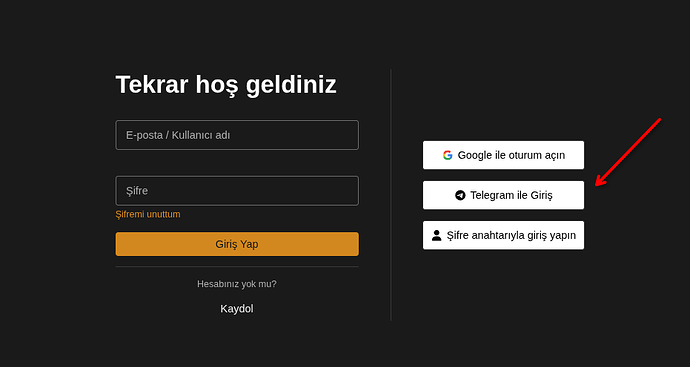Click the passkey person silhouette icon

tap(437, 235)
